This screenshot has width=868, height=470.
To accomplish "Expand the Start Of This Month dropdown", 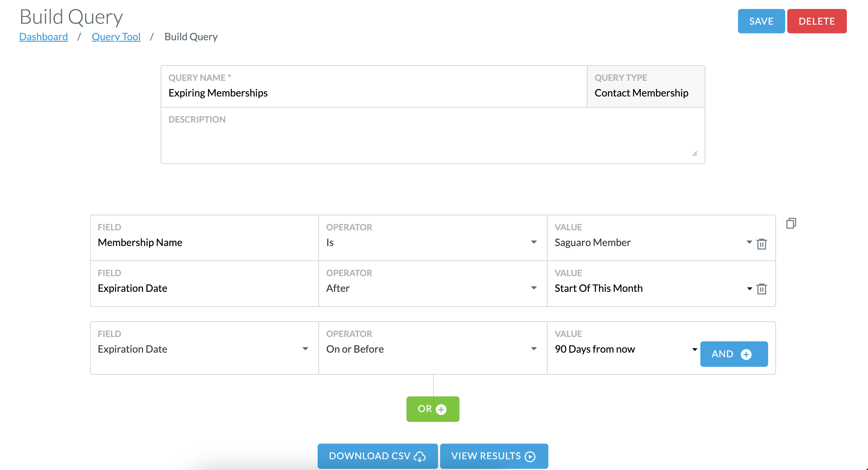I will pos(749,289).
